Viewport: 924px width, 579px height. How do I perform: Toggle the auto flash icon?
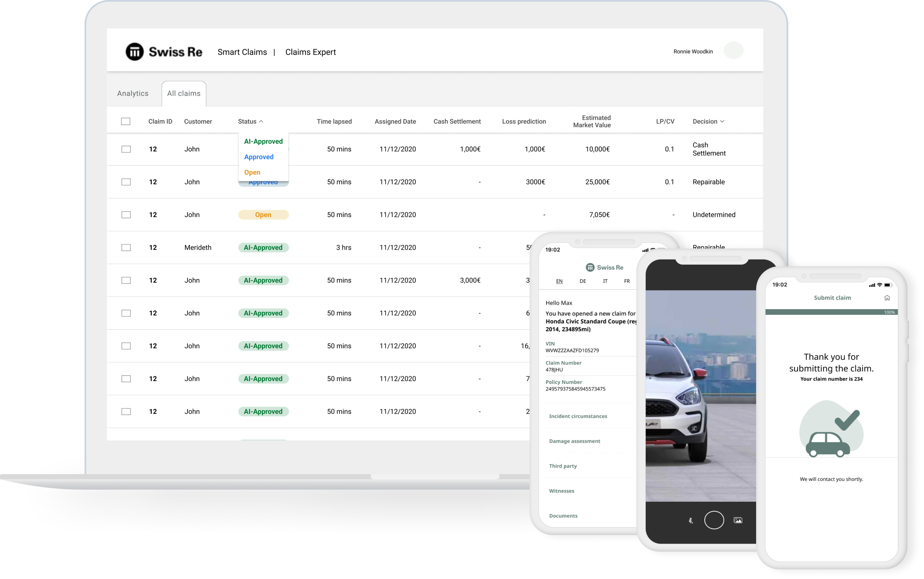691,520
